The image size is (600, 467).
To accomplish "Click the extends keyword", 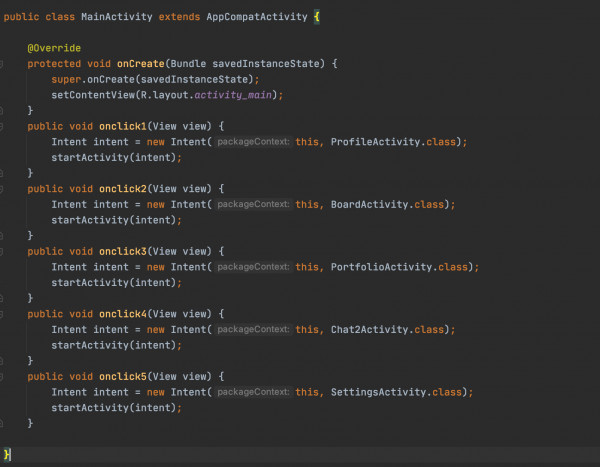I will coord(179,17).
